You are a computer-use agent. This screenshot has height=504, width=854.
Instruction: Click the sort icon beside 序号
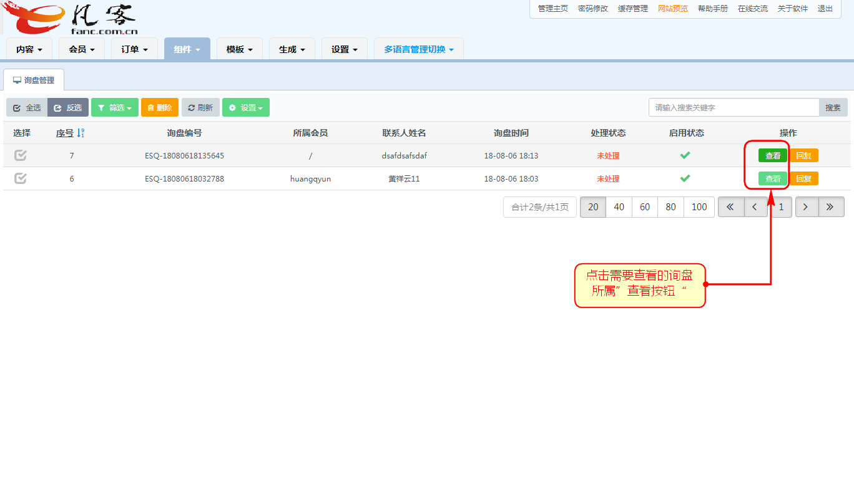click(x=81, y=133)
